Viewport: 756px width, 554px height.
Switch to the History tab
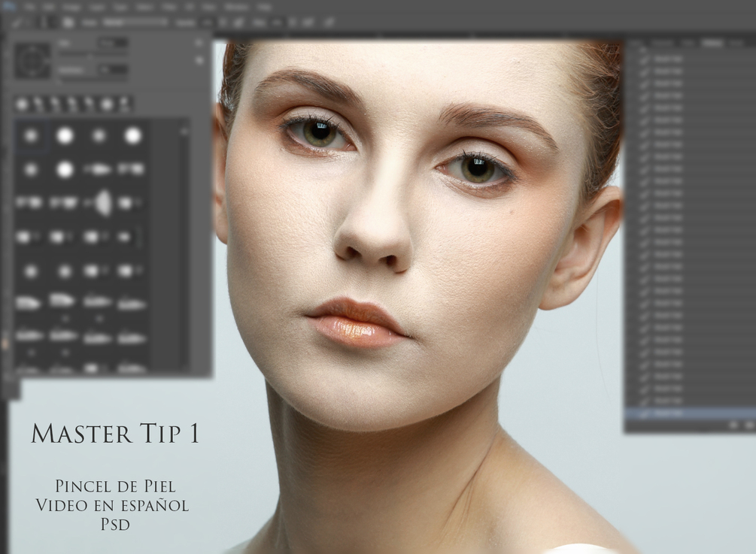coord(712,43)
